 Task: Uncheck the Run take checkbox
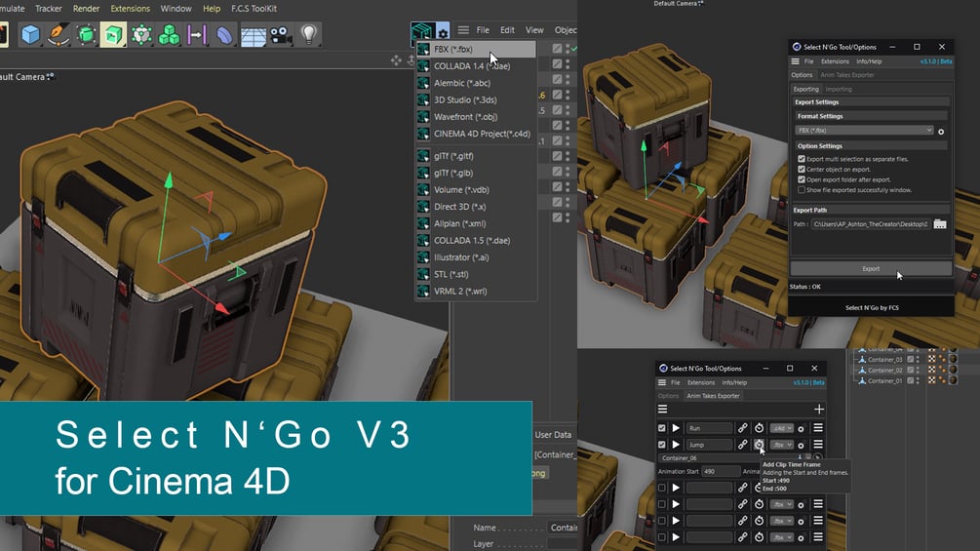pyautogui.click(x=662, y=428)
